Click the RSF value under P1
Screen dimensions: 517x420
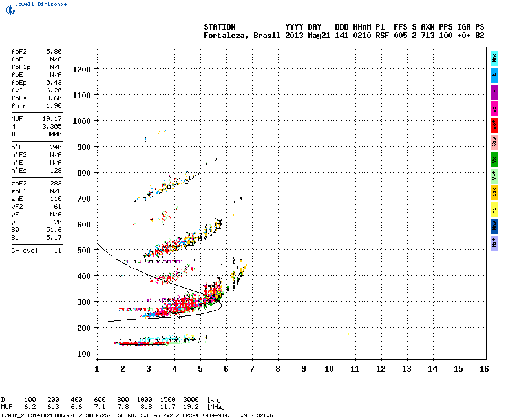382,36
